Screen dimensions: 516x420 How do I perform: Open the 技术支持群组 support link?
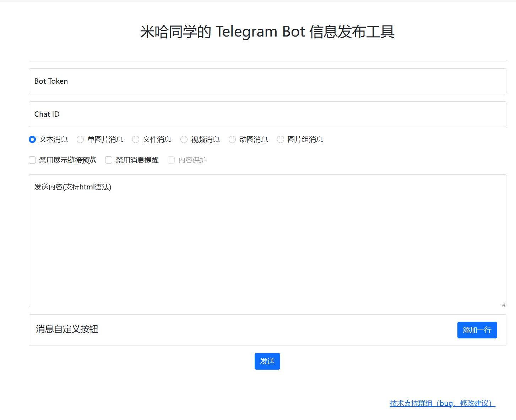[x=442, y=403]
